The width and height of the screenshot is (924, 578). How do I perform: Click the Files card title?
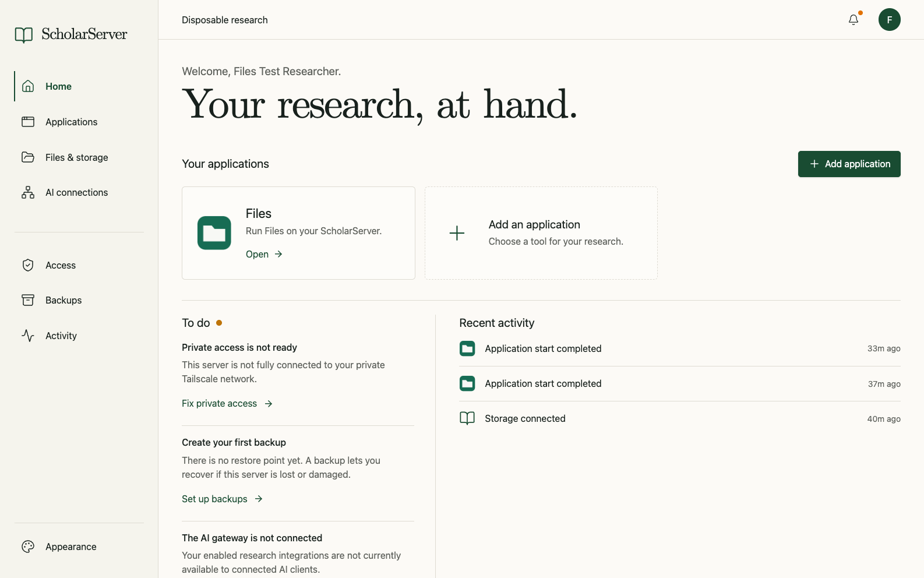(259, 213)
